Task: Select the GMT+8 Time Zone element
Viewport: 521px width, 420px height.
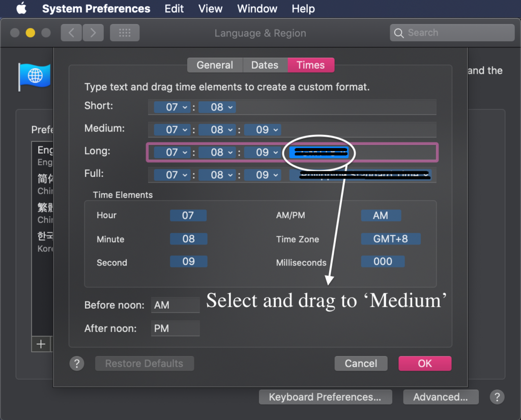Action: 390,239
